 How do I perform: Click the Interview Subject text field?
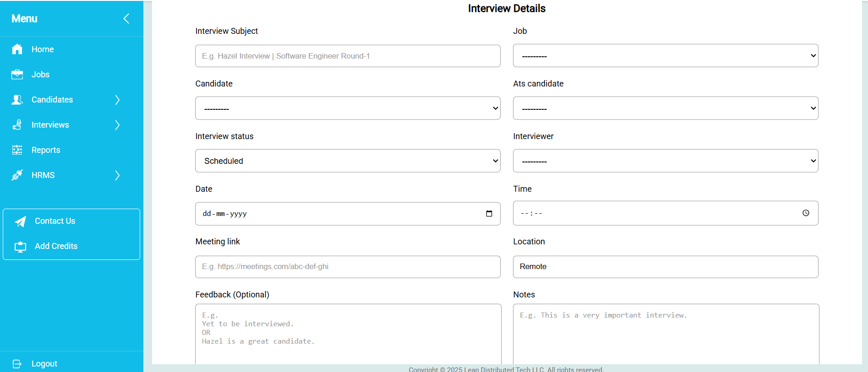click(x=347, y=56)
